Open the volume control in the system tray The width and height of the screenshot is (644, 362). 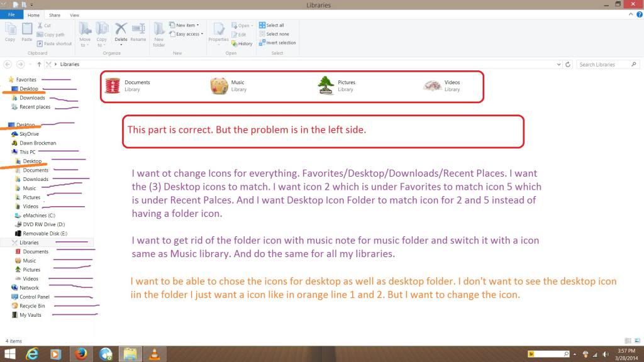604,353
